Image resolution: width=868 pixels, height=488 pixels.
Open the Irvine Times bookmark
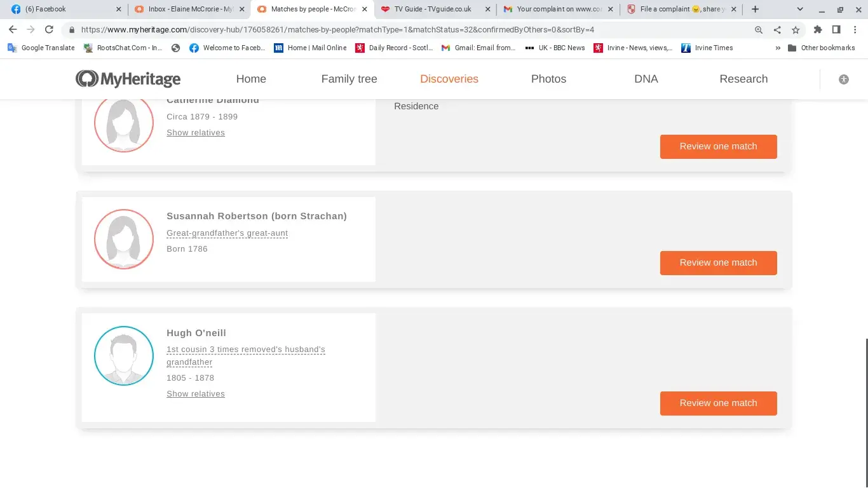point(707,48)
